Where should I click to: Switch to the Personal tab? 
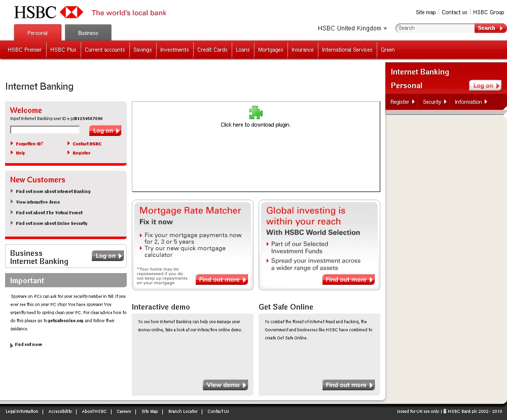click(38, 32)
